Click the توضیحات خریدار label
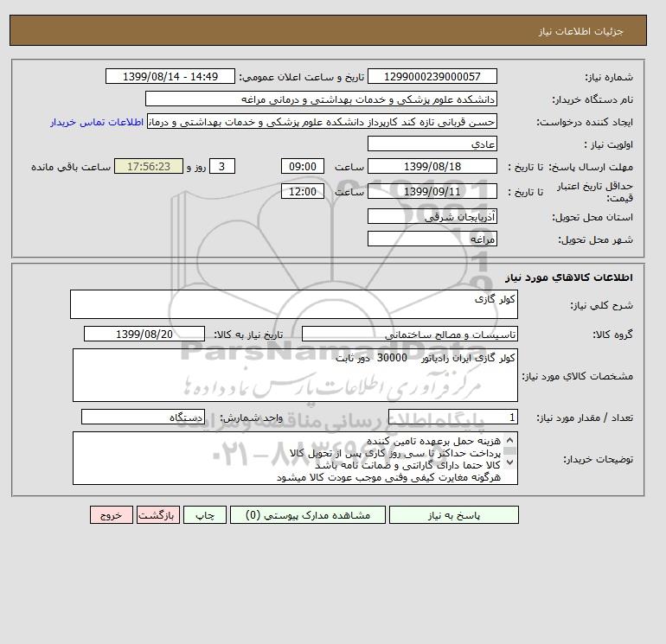The image size is (666, 644). (x=598, y=459)
